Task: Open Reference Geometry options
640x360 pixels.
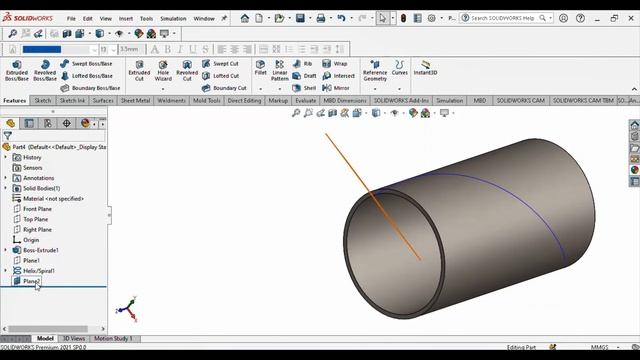Action: point(375,70)
